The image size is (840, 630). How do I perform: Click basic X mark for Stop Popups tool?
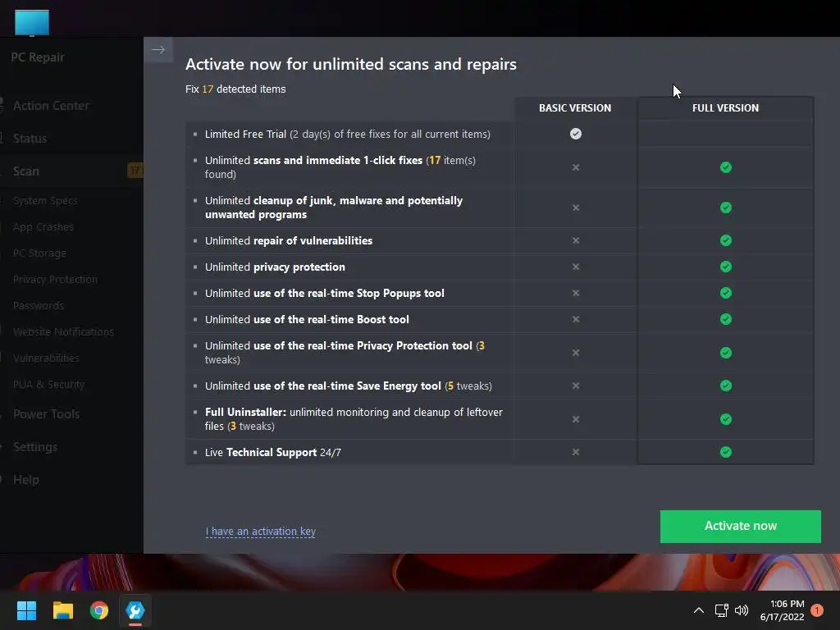pyautogui.click(x=576, y=293)
